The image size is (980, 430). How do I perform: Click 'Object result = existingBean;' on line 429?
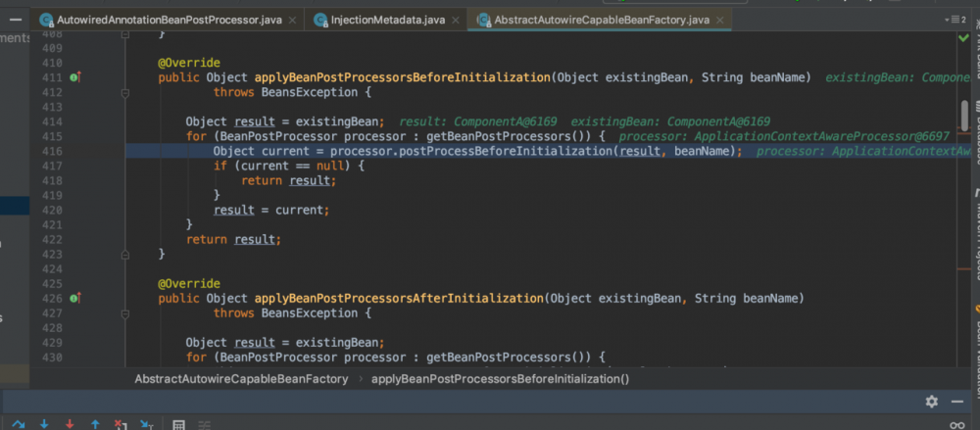coord(285,343)
